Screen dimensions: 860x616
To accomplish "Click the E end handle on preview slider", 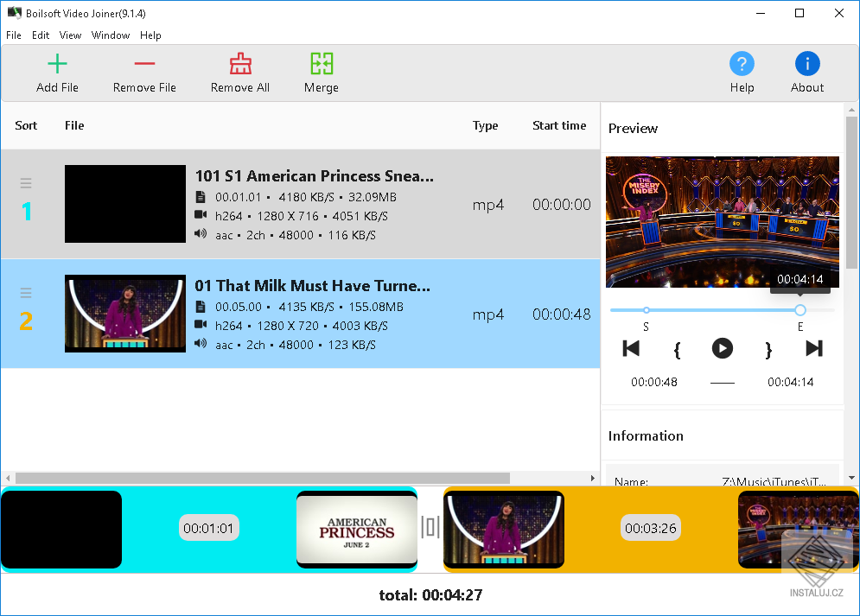I will [800, 310].
